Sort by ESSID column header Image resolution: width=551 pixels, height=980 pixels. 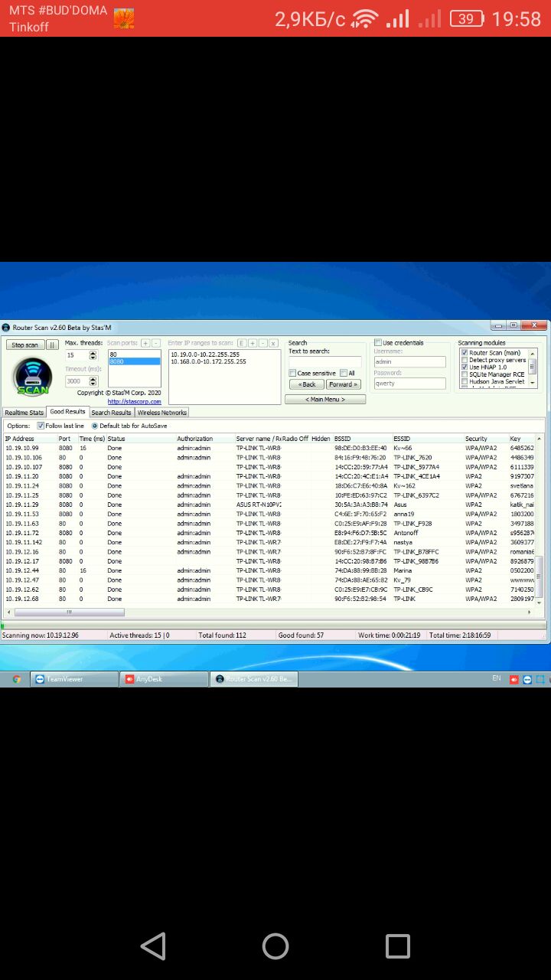coord(427,439)
